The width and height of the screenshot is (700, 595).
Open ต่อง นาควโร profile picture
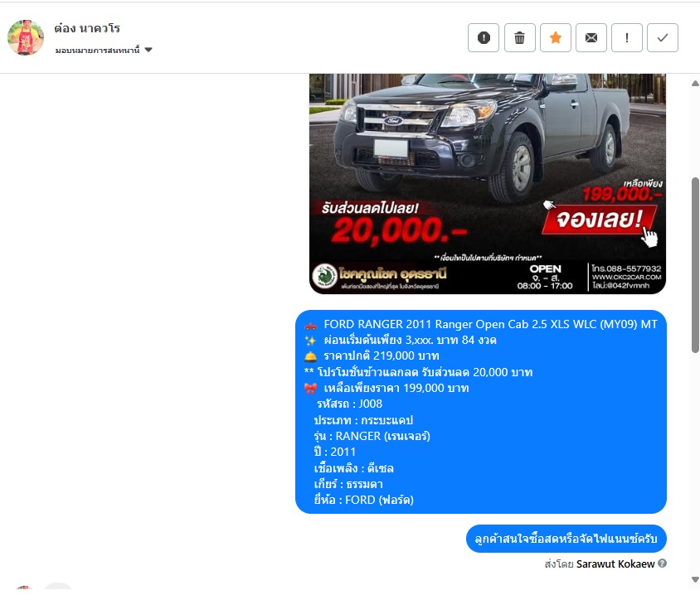[x=26, y=37]
